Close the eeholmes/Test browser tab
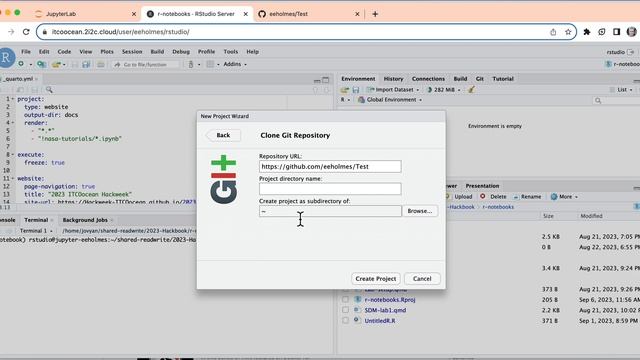This screenshot has width=640, height=360. pos(357,14)
